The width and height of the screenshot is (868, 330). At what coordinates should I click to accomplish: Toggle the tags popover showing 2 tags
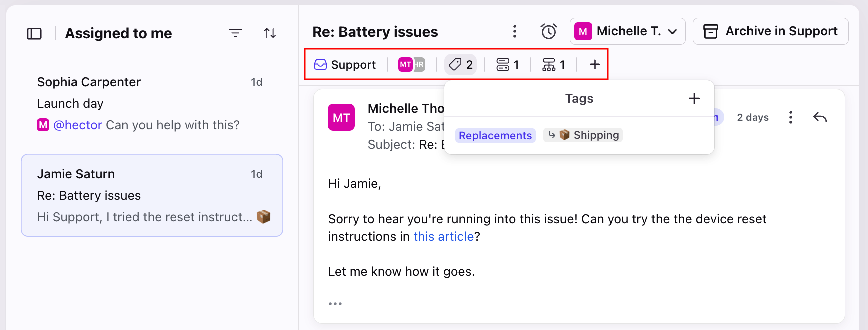461,65
